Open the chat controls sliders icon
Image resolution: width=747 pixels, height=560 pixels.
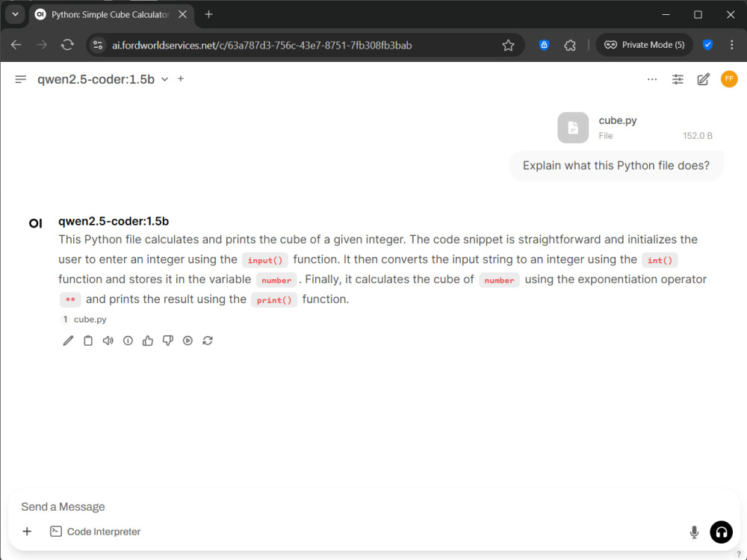(678, 80)
